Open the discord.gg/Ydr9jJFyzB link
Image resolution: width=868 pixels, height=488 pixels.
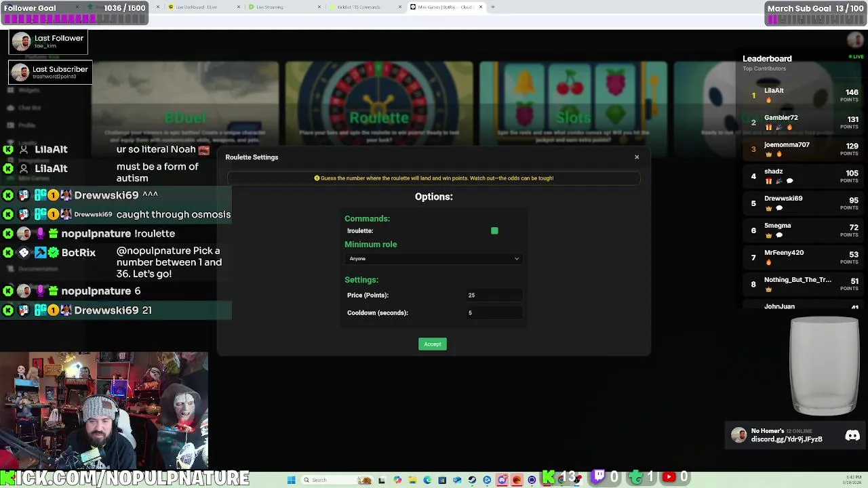pos(787,439)
